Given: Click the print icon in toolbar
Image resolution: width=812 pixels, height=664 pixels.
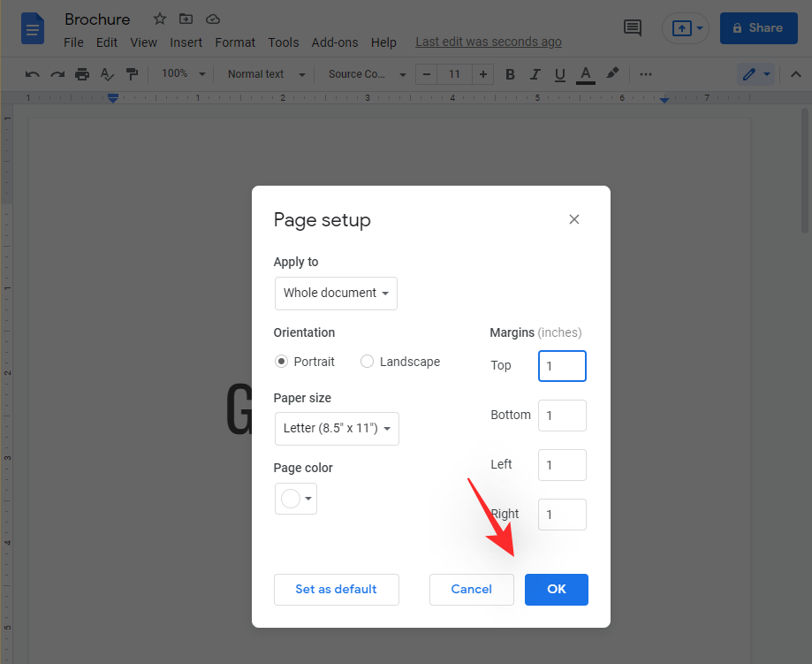Looking at the screenshot, I should 82,74.
